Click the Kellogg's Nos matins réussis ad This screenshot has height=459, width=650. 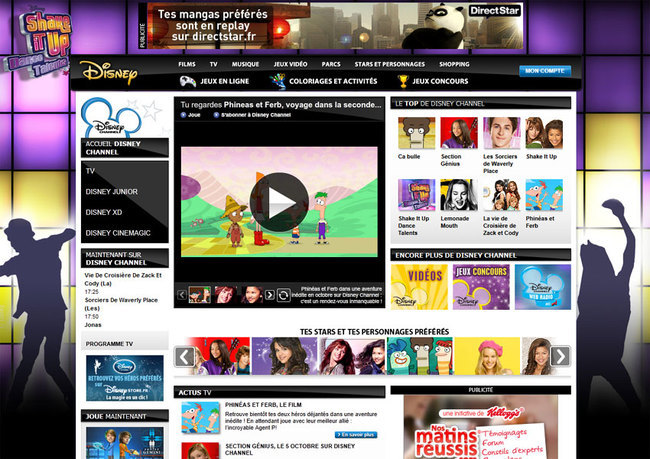(x=481, y=427)
